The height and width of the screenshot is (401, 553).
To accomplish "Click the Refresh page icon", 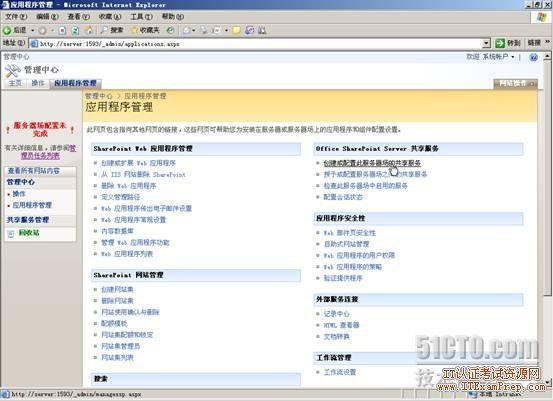I will [75, 31].
